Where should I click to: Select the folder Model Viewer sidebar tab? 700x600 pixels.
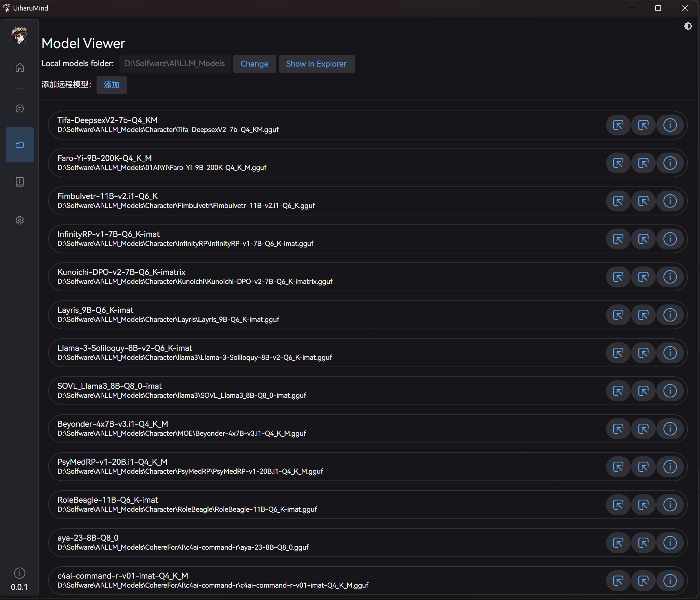pos(20,145)
